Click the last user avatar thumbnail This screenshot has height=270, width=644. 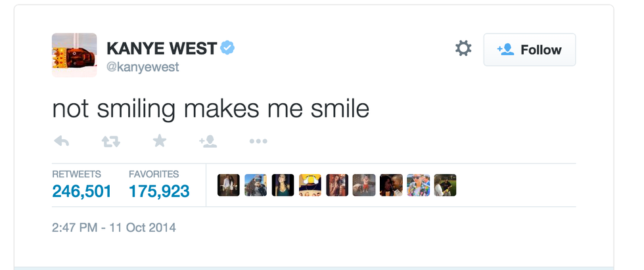tap(445, 185)
